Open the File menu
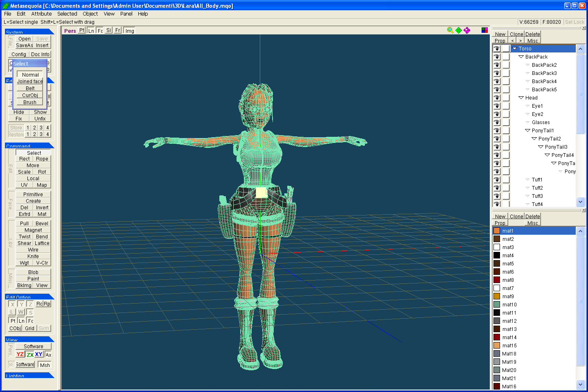The width and height of the screenshot is (588, 392). pyautogui.click(x=8, y=14)
